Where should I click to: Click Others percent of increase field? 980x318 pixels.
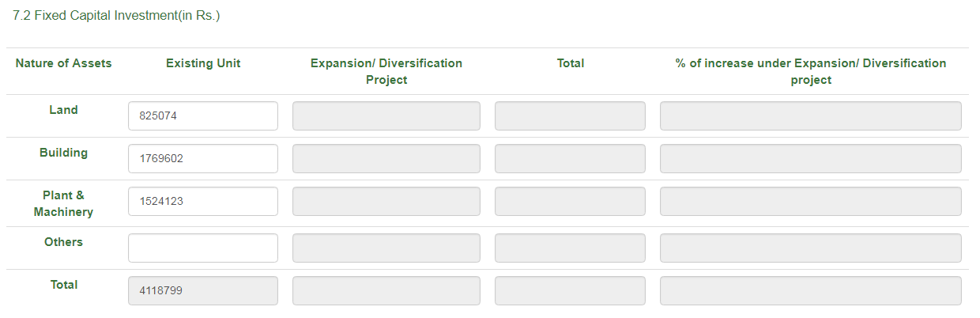(810, 248)
